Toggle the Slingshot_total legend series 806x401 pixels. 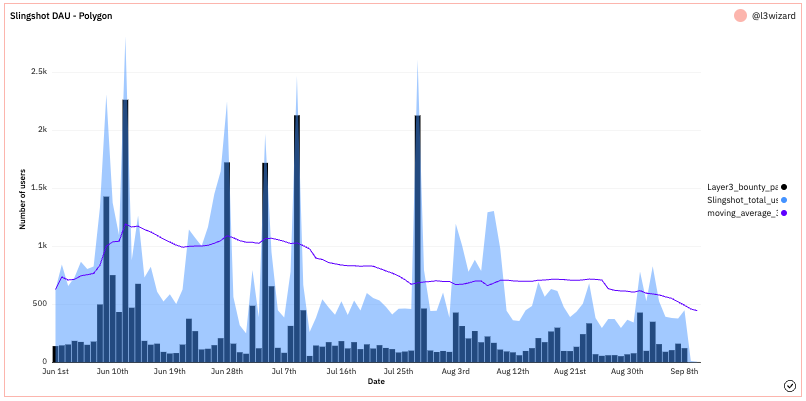click(x=747, y=199)
